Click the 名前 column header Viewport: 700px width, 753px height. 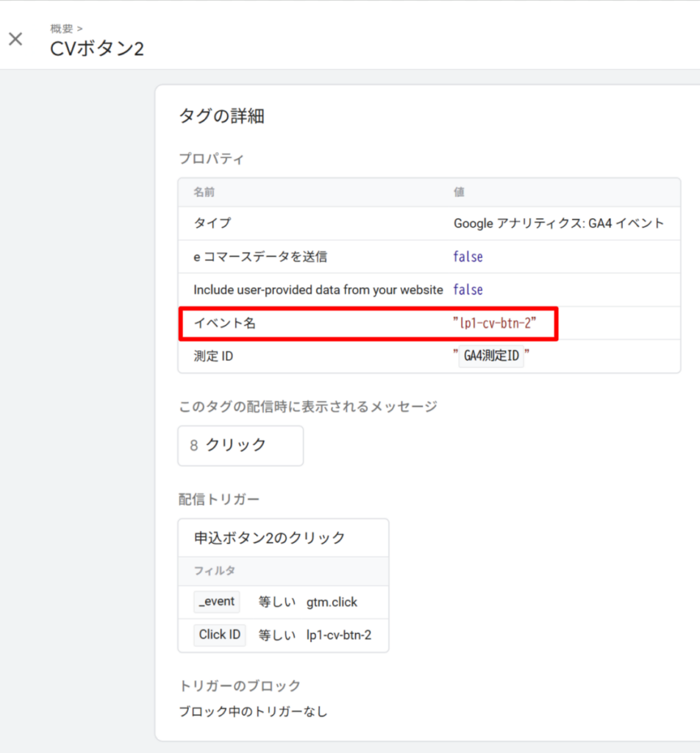click(204, 192)
